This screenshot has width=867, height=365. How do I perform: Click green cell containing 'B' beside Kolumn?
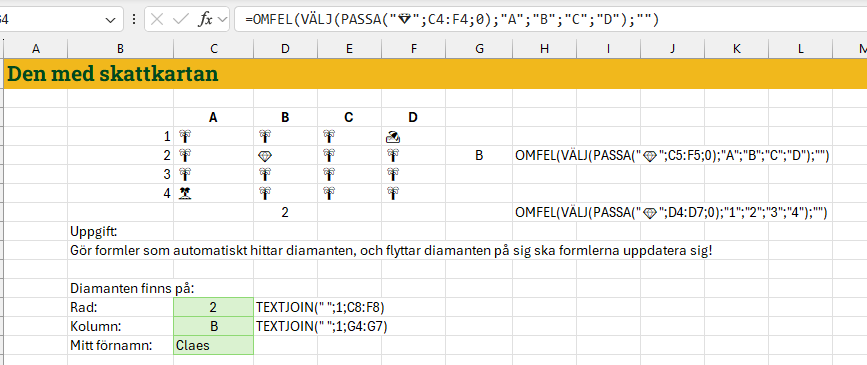[213, 326]
